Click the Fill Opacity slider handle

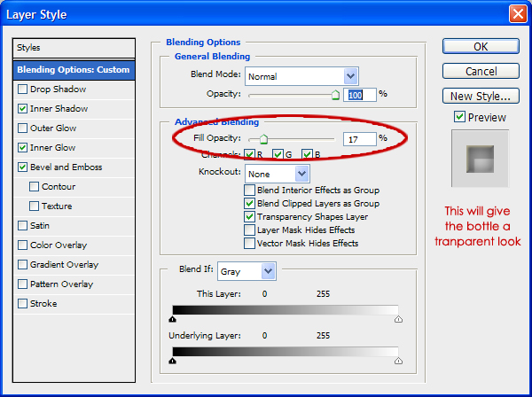263,139
